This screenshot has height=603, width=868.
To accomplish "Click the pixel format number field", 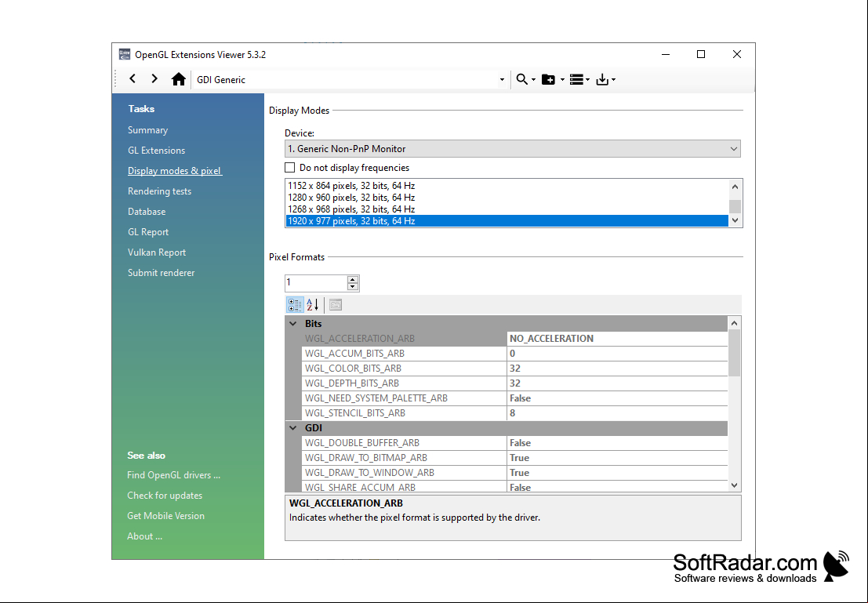I will [316, 283].
